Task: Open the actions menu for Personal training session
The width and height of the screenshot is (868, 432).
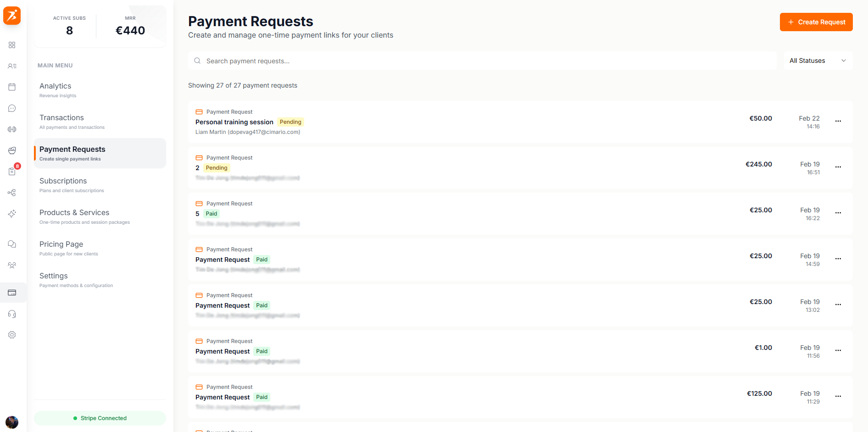Action: point(839,121)
